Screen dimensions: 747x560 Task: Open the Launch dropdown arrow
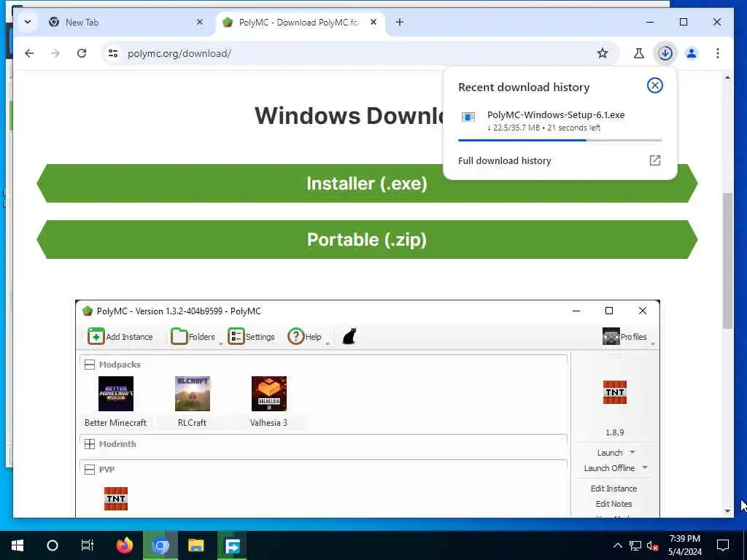632,452
